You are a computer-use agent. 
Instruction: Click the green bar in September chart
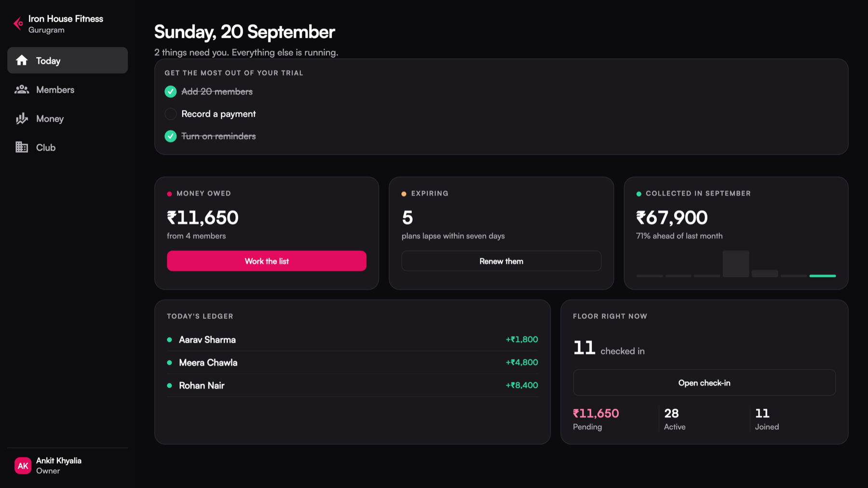(x=822, y=276)
